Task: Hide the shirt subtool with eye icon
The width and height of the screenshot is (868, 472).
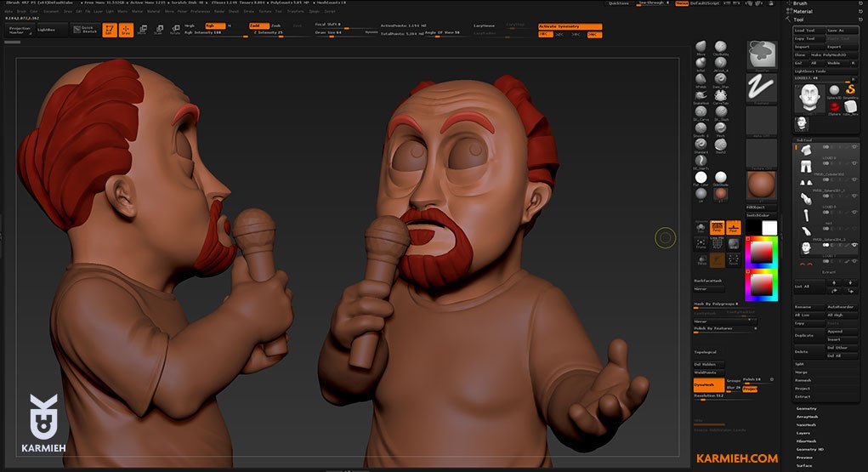Action: pyautogui.click(x=854, y=147)
